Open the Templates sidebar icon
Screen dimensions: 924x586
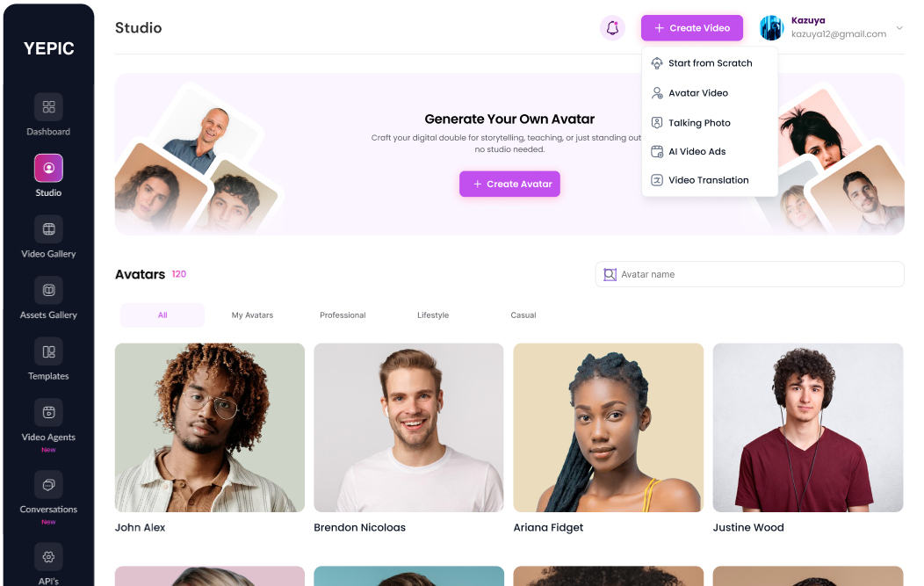pyautogui.click(x=48, y=351)
